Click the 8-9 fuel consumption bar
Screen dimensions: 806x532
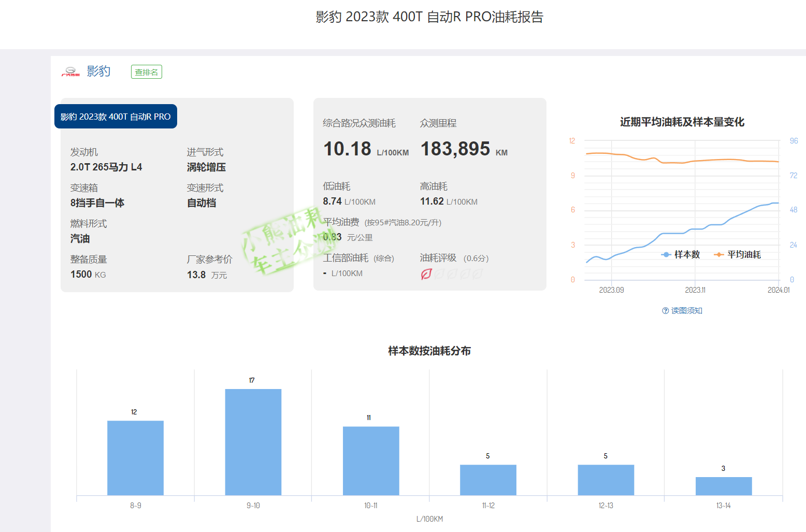pyautogui.click(x=135, y=457)
